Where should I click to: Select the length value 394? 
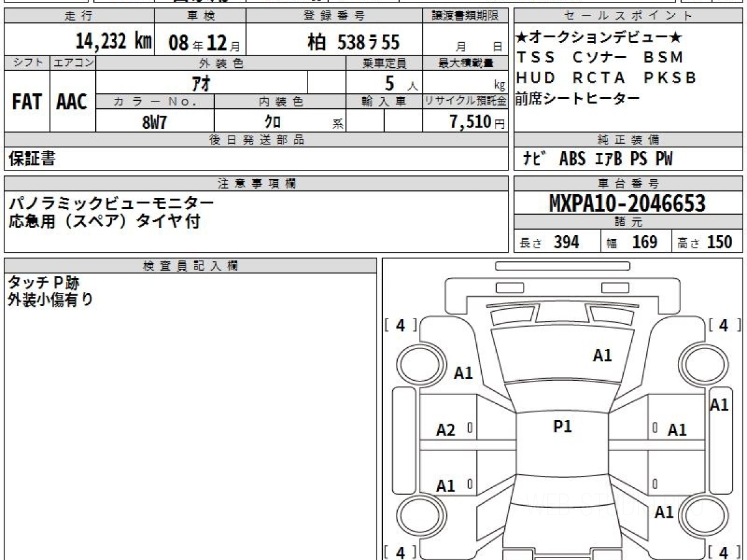click(566, 242)
